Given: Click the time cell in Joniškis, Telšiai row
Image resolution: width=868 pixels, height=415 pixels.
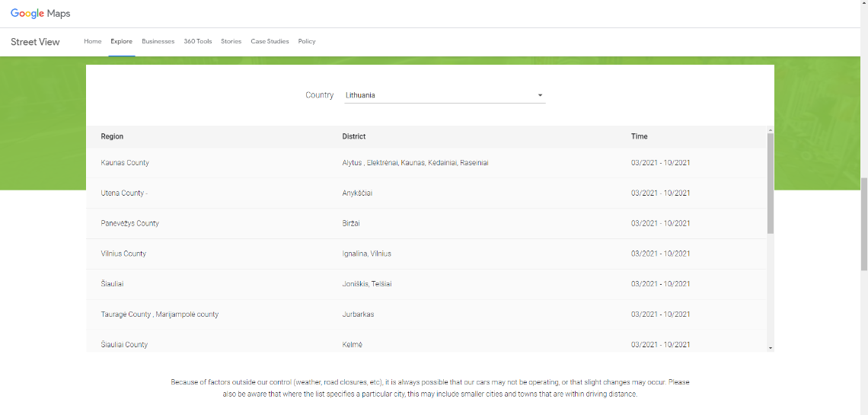Looking at the screenshot, I should point(660,284).
